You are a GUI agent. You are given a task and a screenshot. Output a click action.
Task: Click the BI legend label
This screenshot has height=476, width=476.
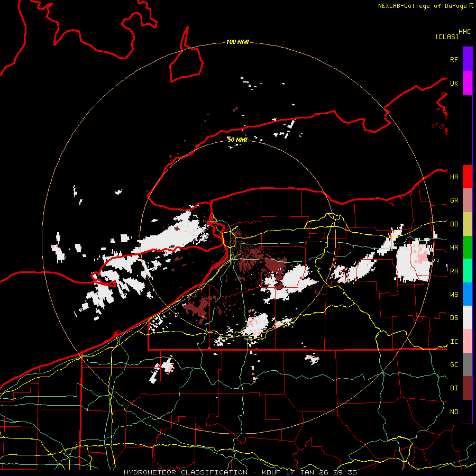tap(454, 388)
